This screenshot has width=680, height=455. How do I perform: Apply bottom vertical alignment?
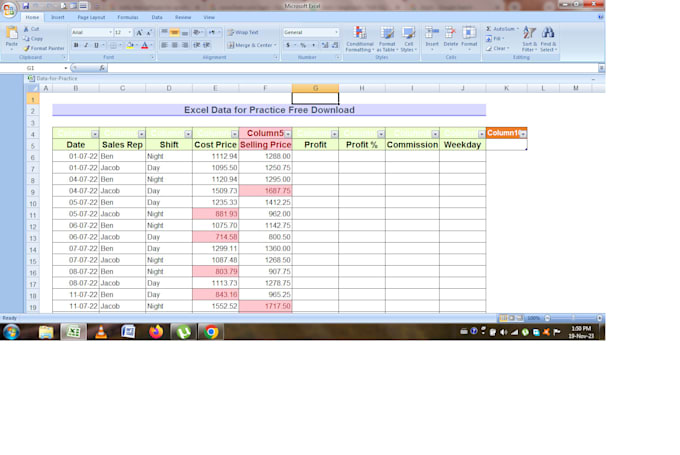pyautogui.click(x=185, y=33)
